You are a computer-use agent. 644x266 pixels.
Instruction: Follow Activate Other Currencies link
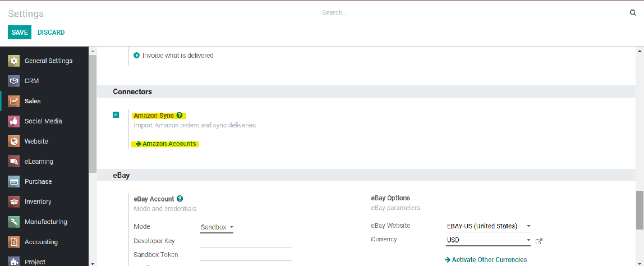coord(486,260)
